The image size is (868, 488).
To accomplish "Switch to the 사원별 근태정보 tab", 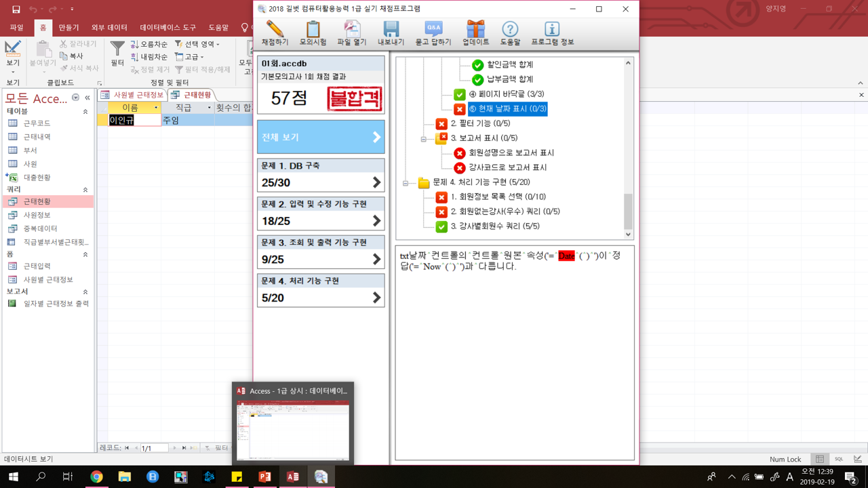I will pos(132,95).
